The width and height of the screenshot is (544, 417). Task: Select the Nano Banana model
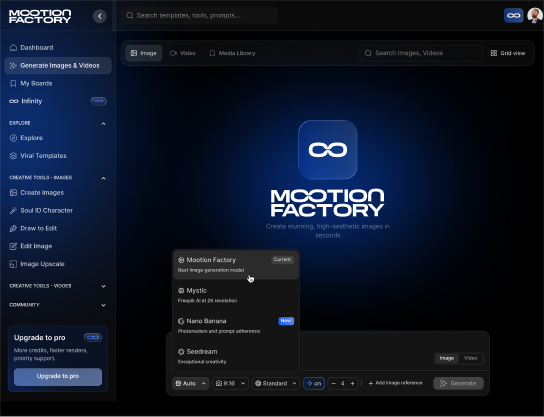[x=236, y=326]
